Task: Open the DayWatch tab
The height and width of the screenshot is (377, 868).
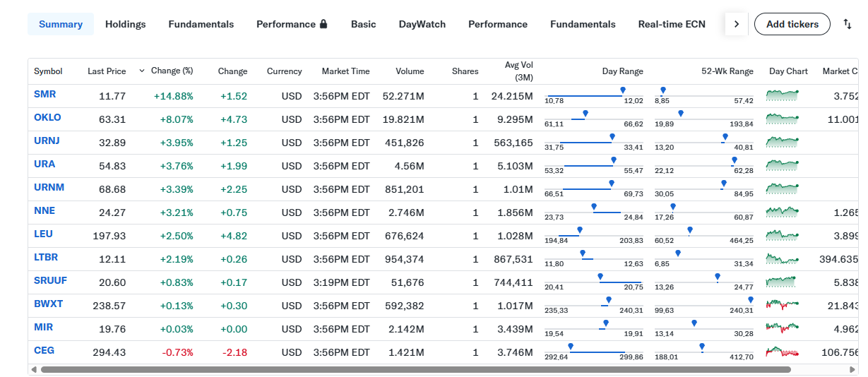Action: 422,24
